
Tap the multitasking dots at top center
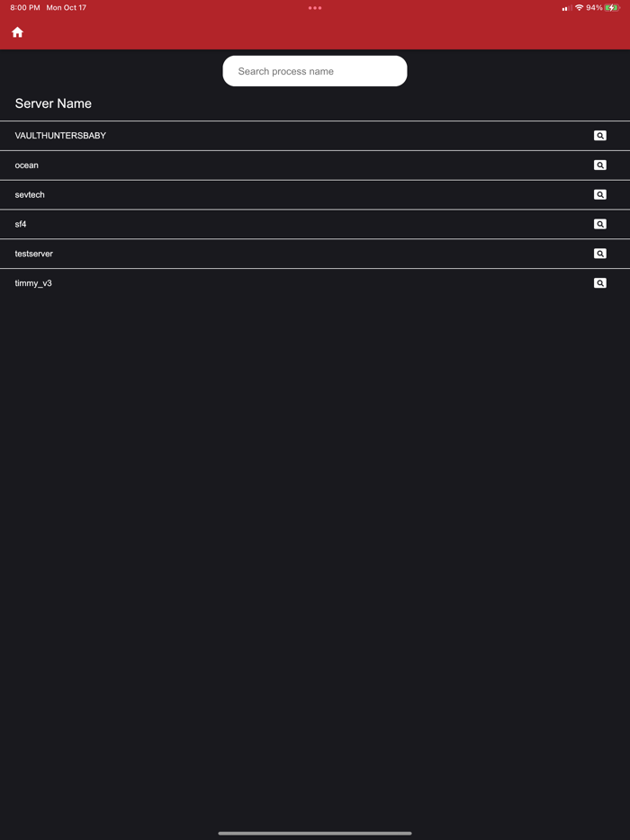(314, 7)
